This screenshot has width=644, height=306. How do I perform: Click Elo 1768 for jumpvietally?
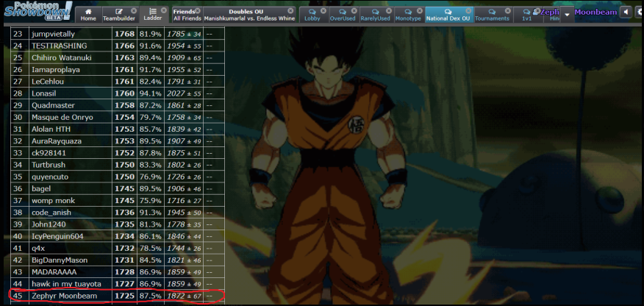coord(124,34)
